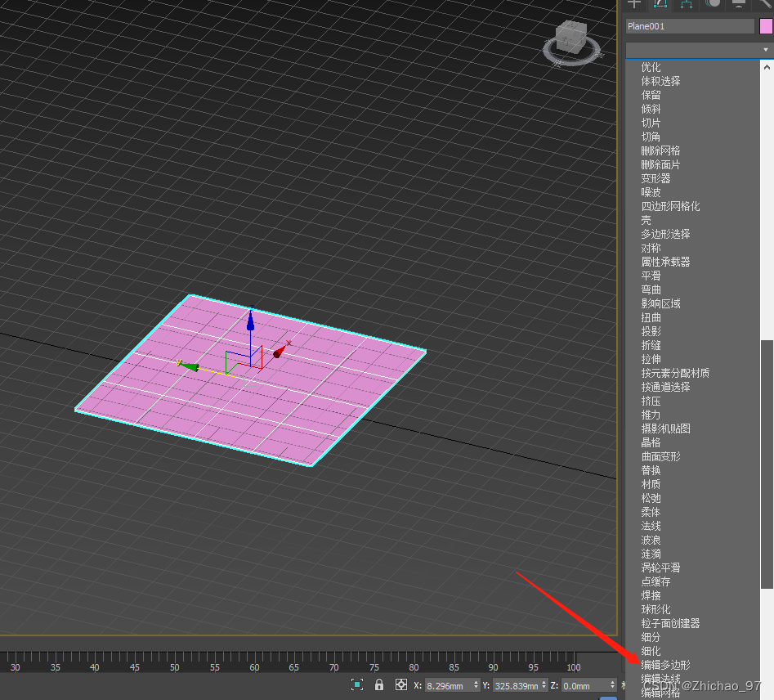Viewport: 774px width, 700px height.
Task: Apply the 晶格 modifier
Action: click(651, 442)
